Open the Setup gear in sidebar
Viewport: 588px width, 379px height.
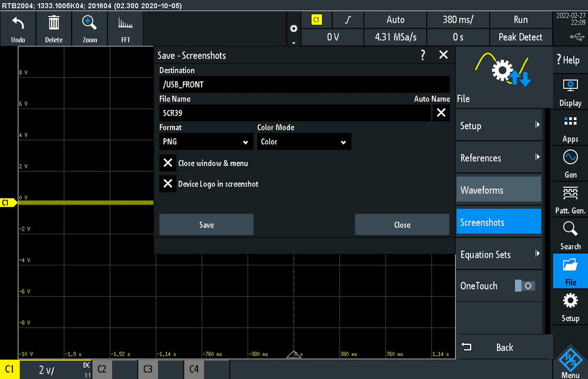point(570,307)
